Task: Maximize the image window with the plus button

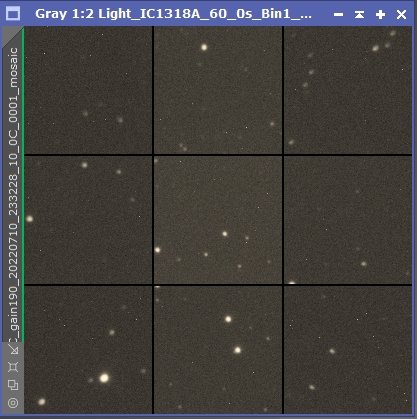Action: pyautogui.click(x=380, y=14)
